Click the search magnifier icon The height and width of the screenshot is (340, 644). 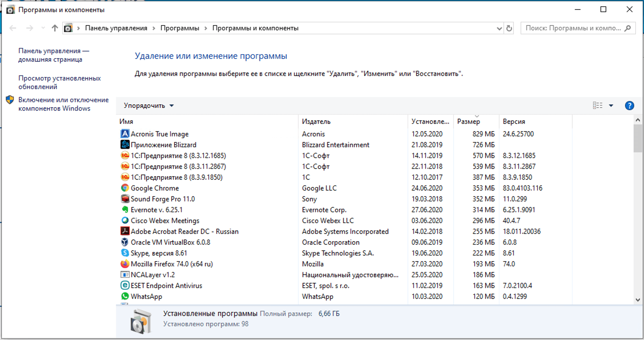pos(627,28)
